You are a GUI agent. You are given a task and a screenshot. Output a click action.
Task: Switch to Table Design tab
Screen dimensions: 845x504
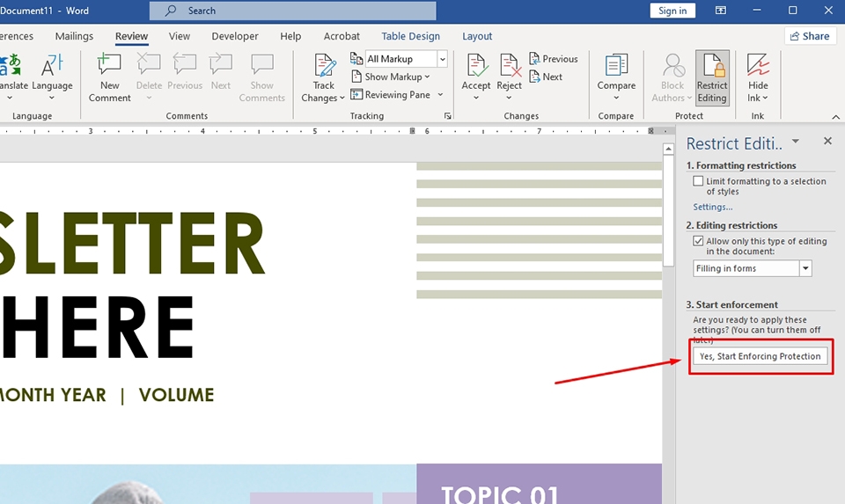(x=411, y=36)
